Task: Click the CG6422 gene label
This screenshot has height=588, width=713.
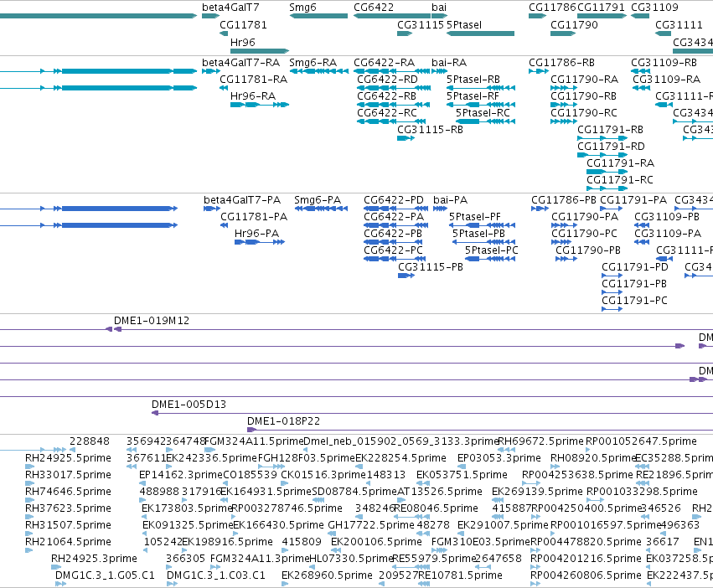Action: [x=374, y=8]
